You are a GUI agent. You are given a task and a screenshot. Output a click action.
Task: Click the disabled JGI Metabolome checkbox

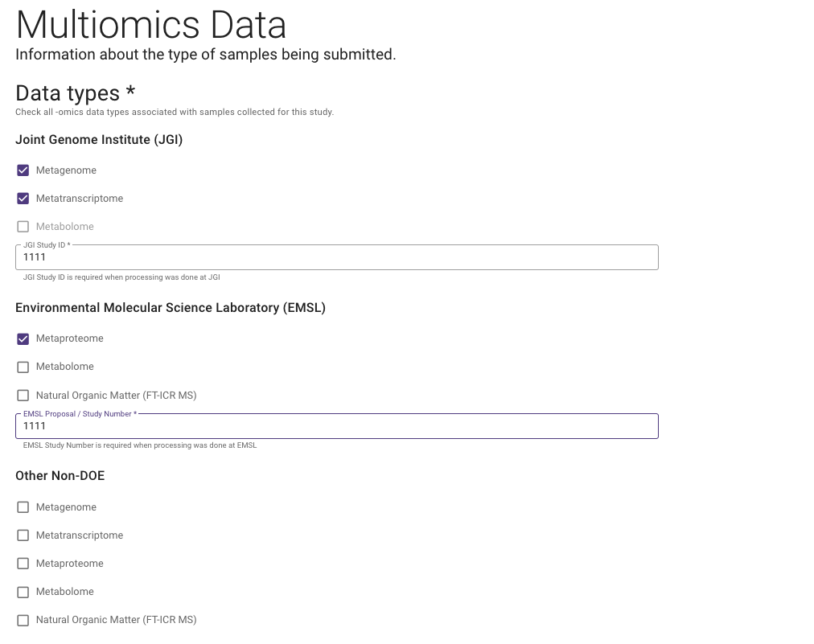click(x=23, y=226)
